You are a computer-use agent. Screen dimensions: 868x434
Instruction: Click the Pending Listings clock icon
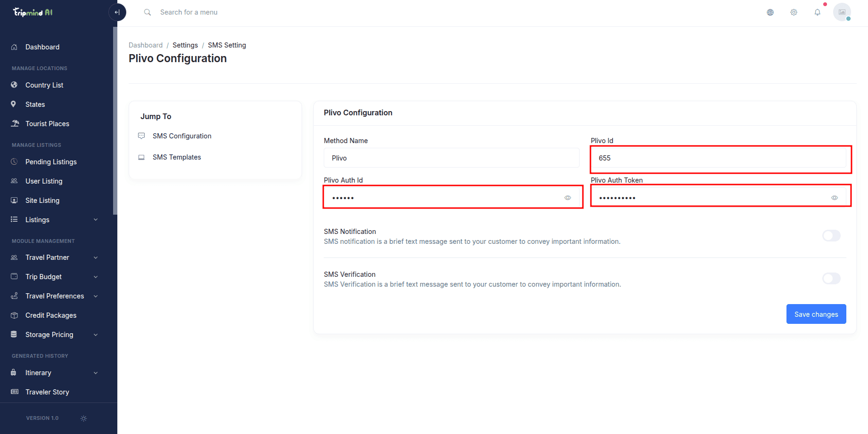pos(14,161)
